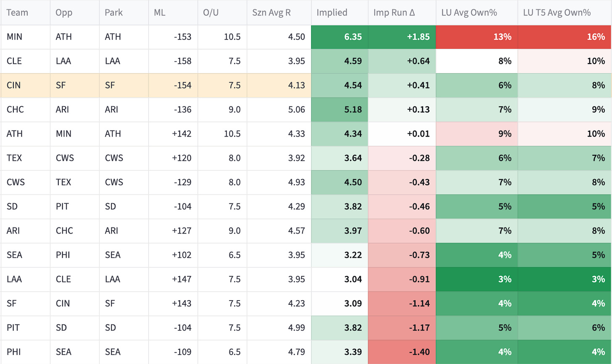The height and width of the screenshot is (364, 612).
Task: Select the +1.85 Imp Run cell
Action: (x=401, y=37)
